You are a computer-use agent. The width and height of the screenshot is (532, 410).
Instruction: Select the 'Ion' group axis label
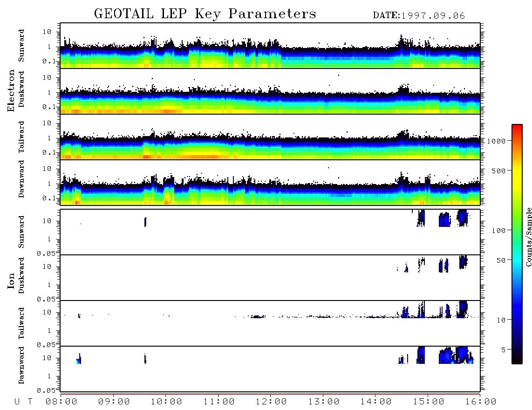tap(11, 280)
